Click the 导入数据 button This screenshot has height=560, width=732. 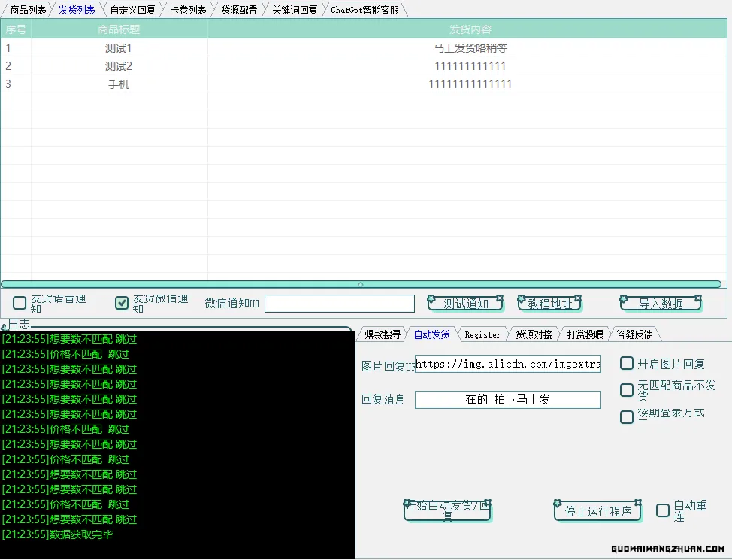pos(661,304)
